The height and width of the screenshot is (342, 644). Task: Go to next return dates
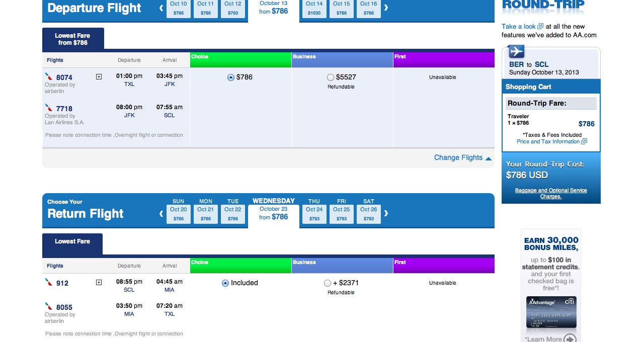[386, 213]
